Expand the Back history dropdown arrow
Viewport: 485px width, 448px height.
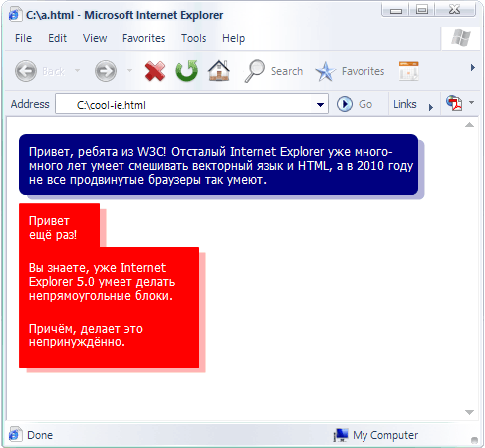[x=77, y=71]
